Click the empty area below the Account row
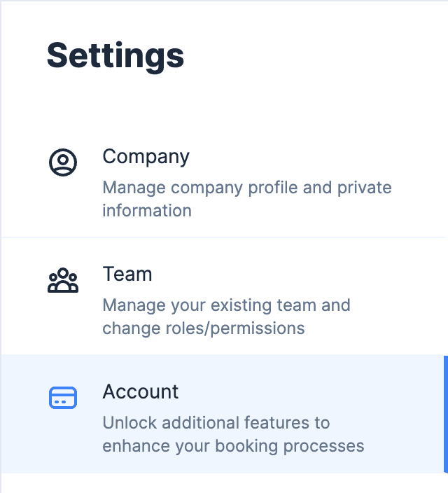This screenshot has width=448, height=493. pos(224,483)
